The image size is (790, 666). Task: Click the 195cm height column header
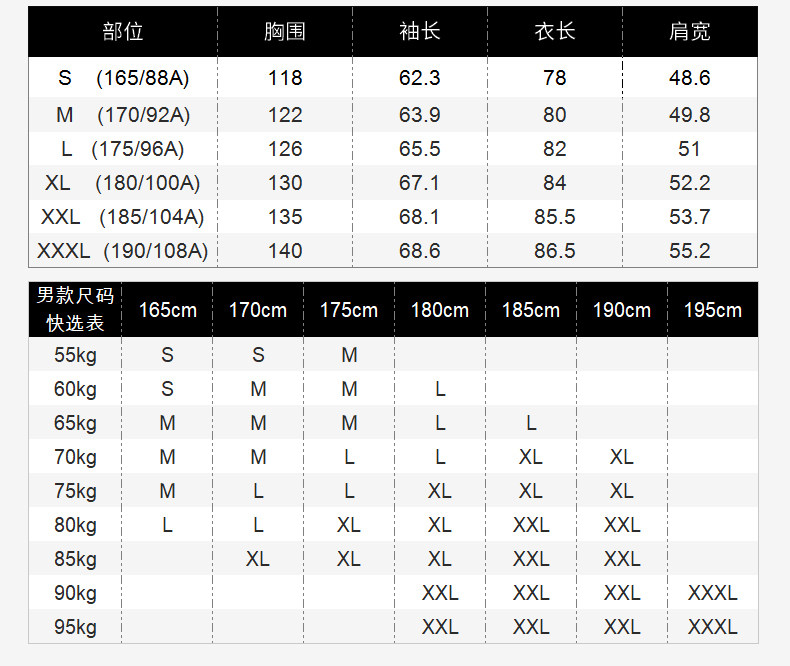(712, 310)
